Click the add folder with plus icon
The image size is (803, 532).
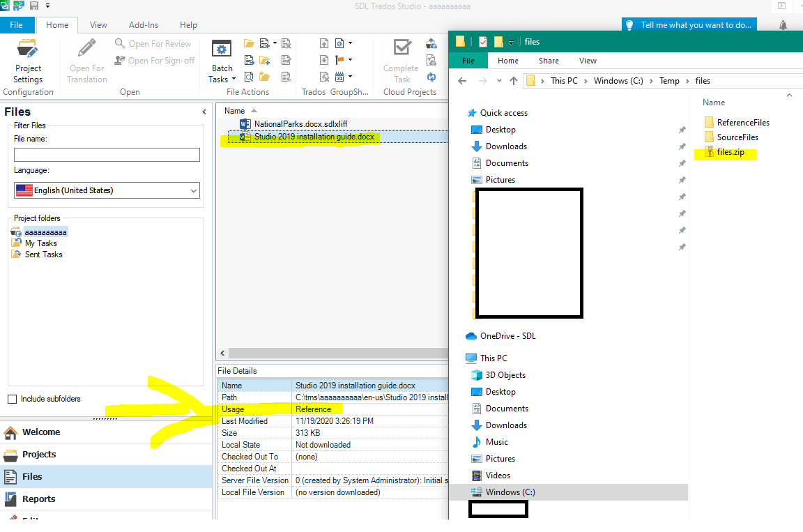click(x=264, y=61)
